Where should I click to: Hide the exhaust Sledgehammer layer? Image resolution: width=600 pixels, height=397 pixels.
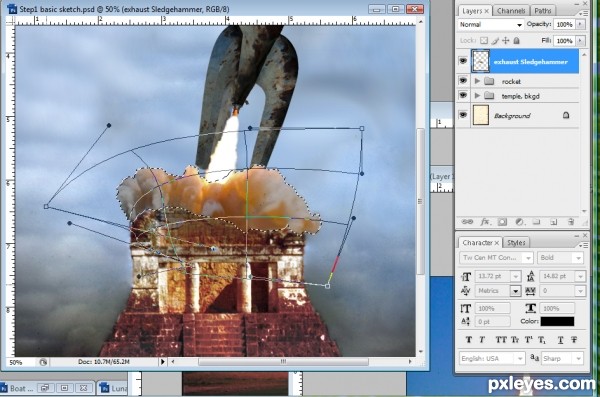pyautogui.click(x=463, y=61)
